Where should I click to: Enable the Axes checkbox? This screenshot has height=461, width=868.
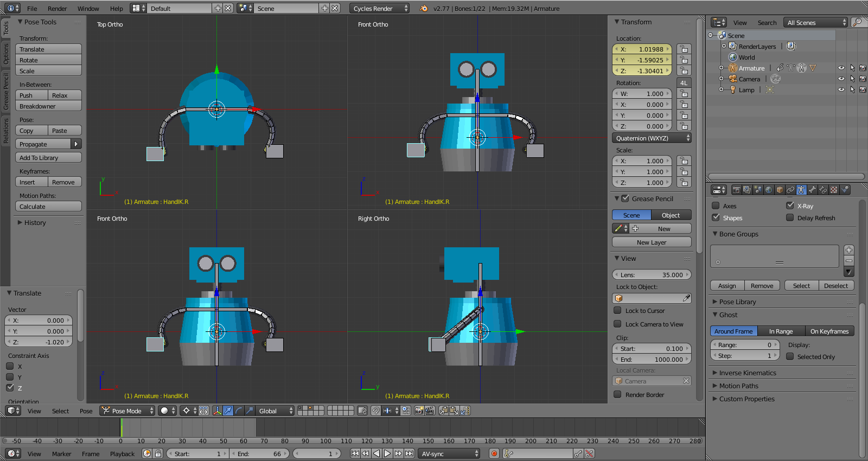(x=716, y=206)
